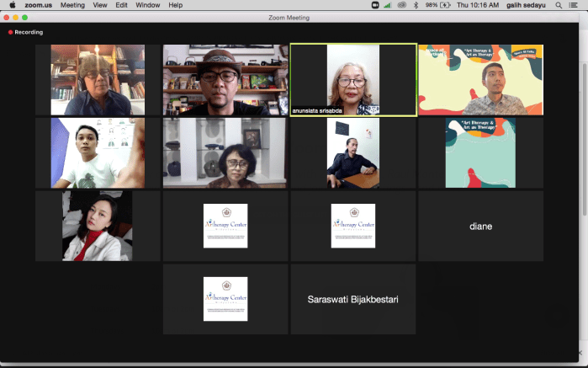This screenshot has width=588, height=368.
Task: Open the zoom.us application menu
Action: (39, 5)
